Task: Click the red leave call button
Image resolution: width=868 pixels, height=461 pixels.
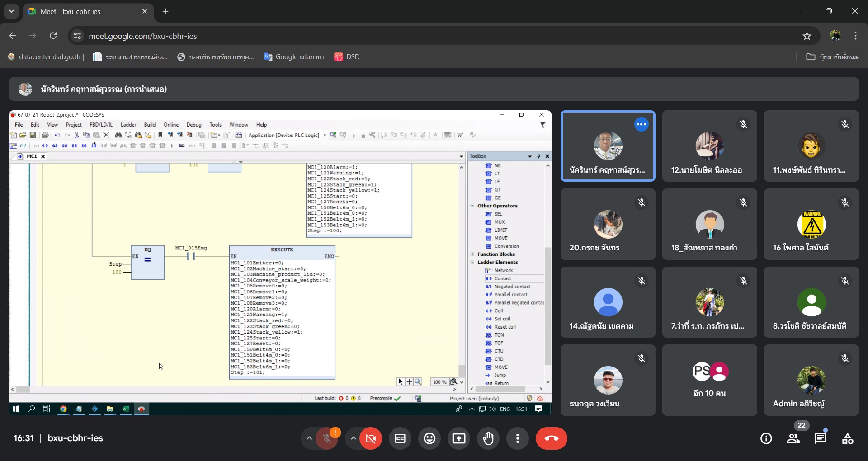Action: coord(551,438)
